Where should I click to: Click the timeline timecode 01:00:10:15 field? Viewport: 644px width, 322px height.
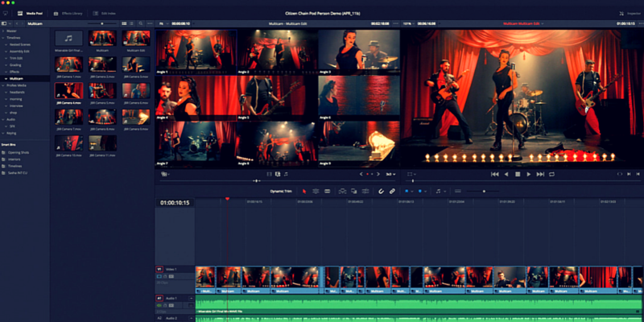[175, 203]
